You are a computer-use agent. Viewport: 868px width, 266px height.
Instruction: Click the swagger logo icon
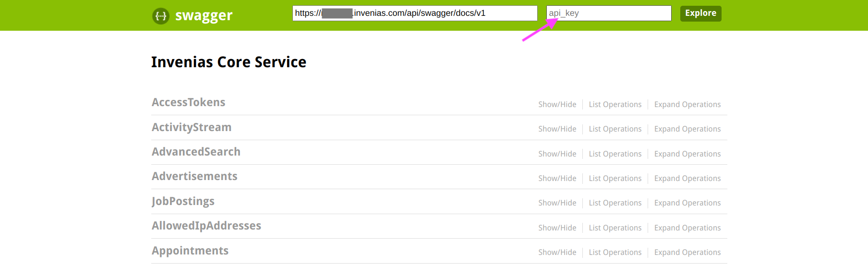click(x=161, y=16)
